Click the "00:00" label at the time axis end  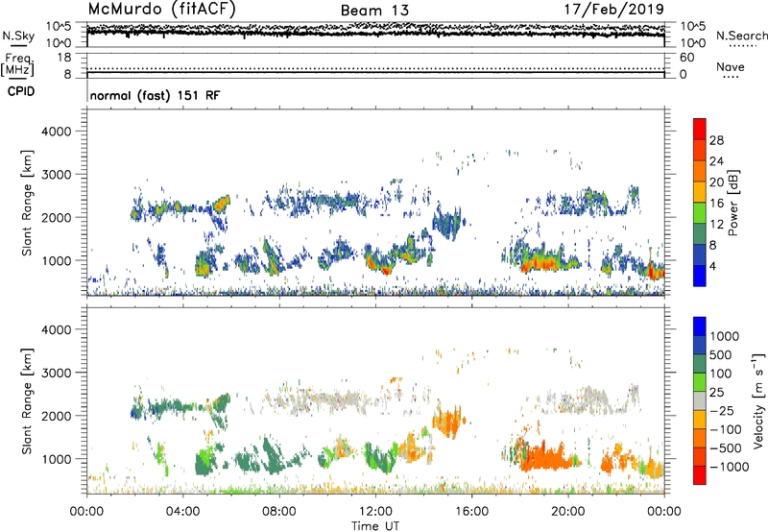pos(664,512)
